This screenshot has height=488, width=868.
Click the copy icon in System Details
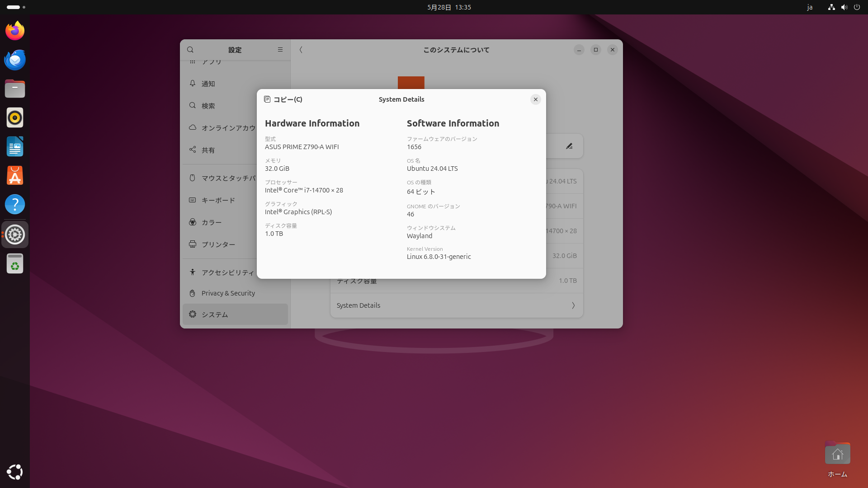pyautogui.click(x=267, y=99)
